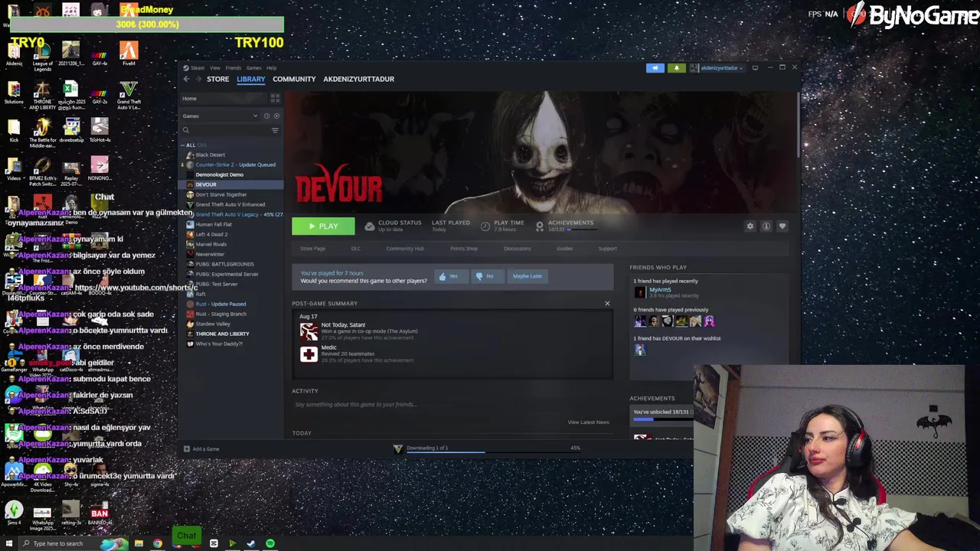
Task: Open the DEVOUR game info icon
Action: [766, 226]
